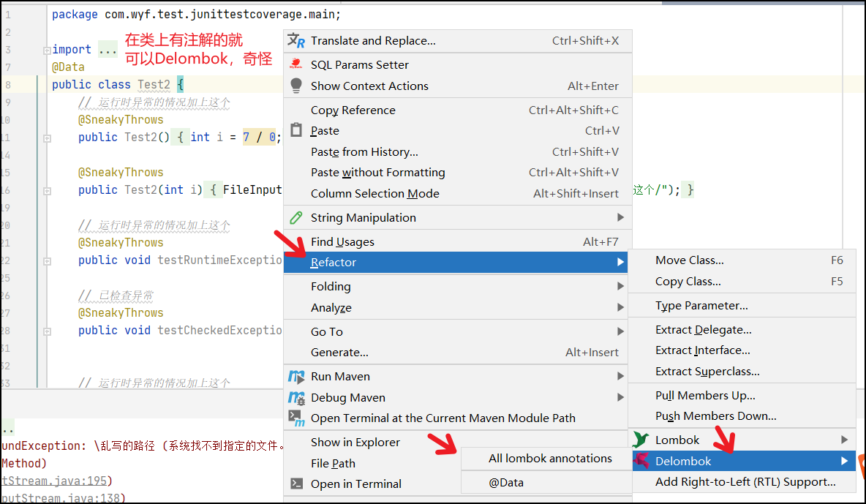Choose @Data in Delombok submenu

point(547,483)
